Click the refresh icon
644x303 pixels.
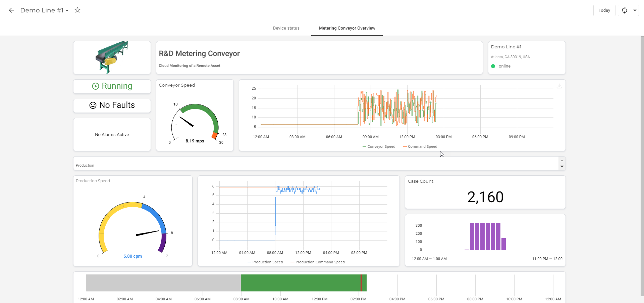click(625, 10)
